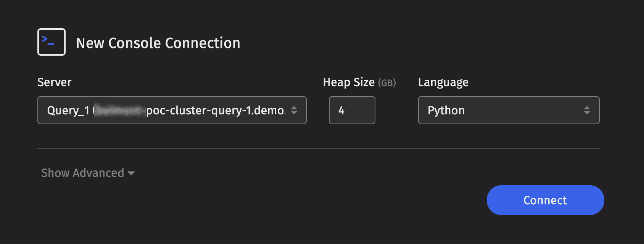The height and width of the screenshot is (244, 644).
Task: Click the Heap Size label
Action: (x=349, y=82)
